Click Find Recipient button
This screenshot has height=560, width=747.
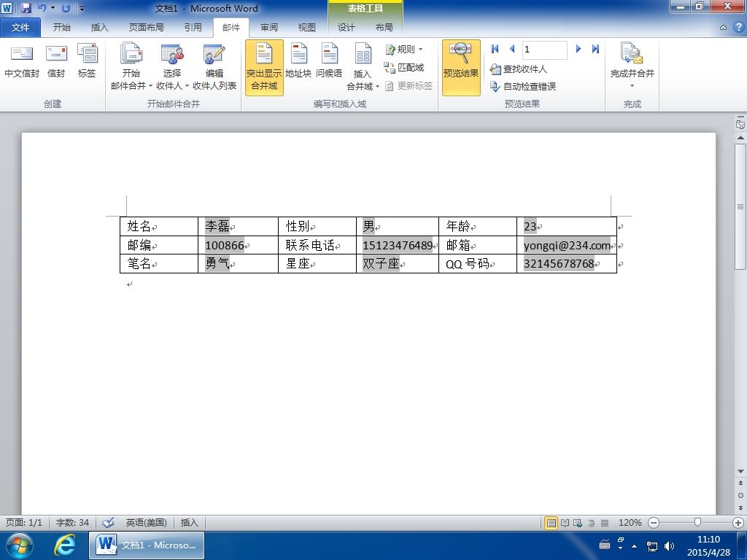tap(519, 69)
